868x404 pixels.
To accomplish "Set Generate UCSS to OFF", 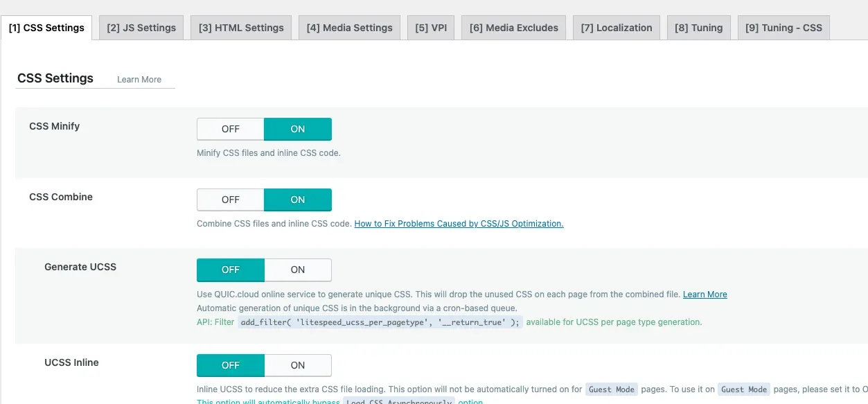I will coord(231,270).
